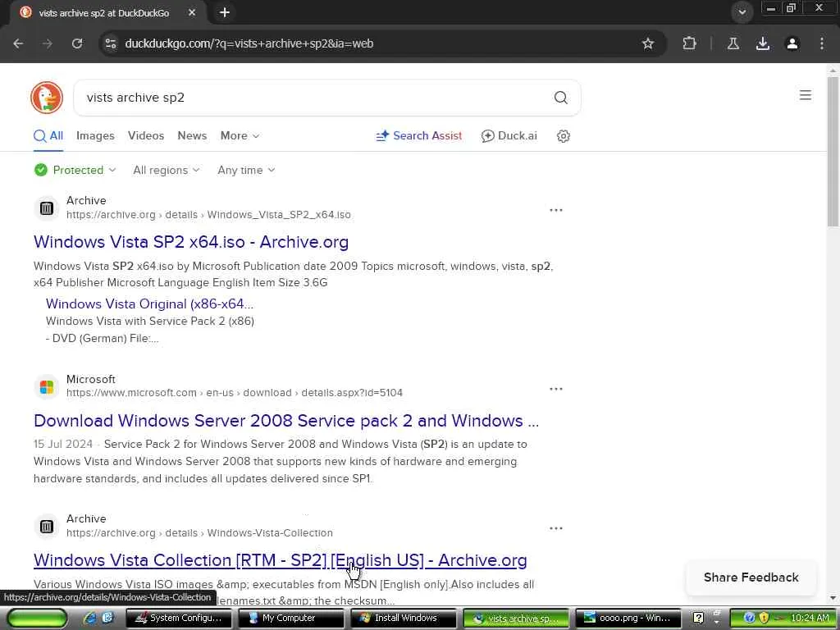Click the Microsoft site name label
Viewport: 840px width, 630px height.
90,379
